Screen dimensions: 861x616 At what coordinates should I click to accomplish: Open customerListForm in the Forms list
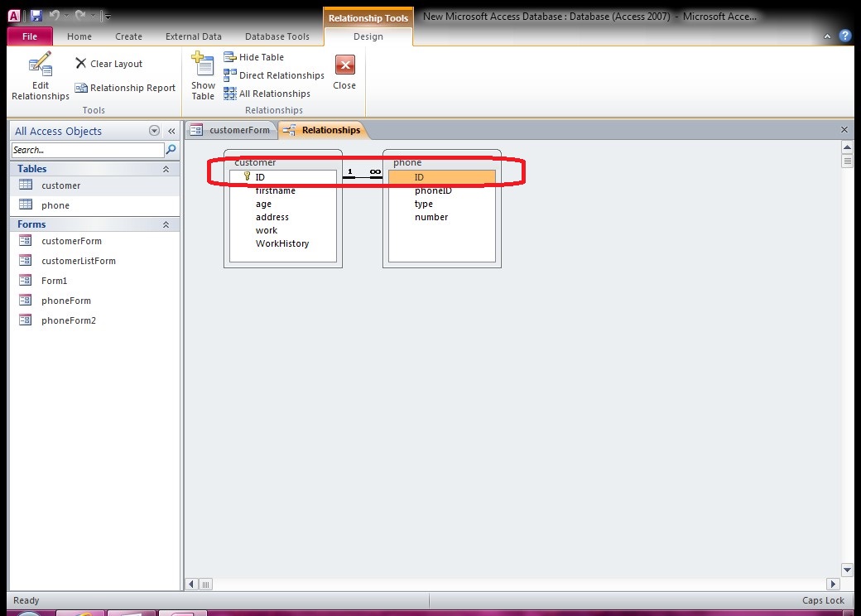point(94,261)
